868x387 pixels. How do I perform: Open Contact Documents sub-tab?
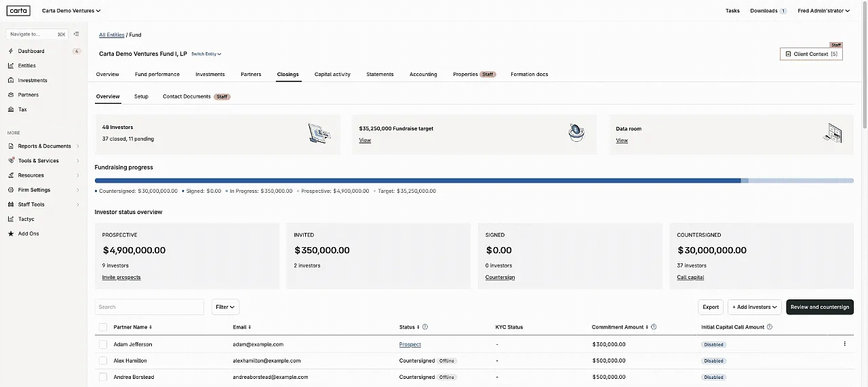coord(197,96)
